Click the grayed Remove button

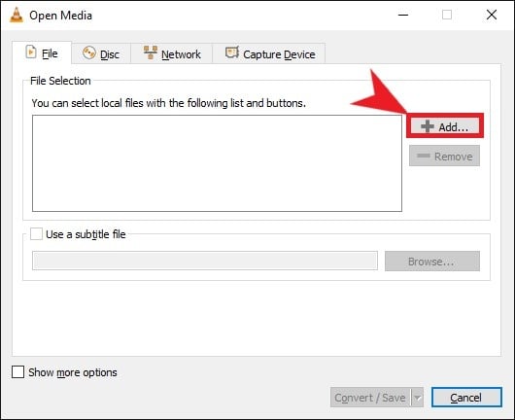[x=444, y=156]
